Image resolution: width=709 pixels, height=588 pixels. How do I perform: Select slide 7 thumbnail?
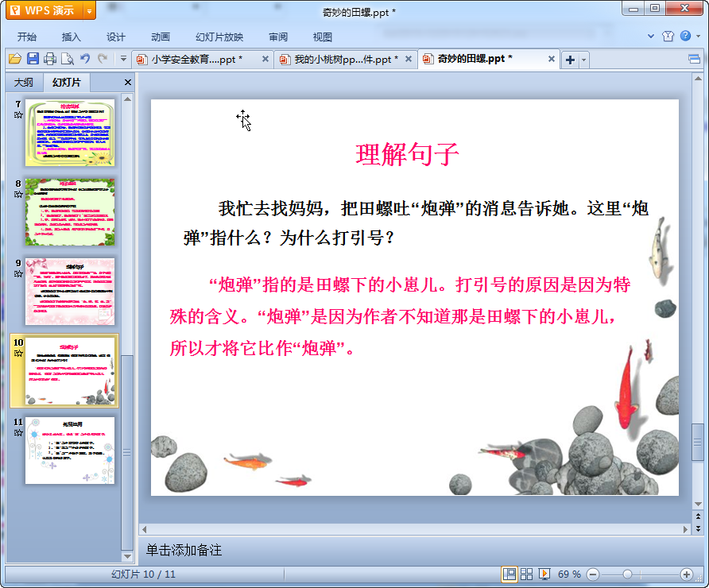pyautogui.click(x=70, y=133)
